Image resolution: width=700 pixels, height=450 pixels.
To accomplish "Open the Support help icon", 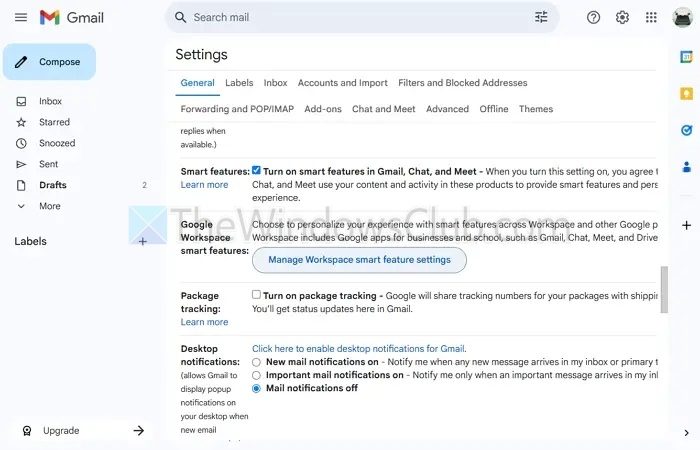I will tap(593, 17).
